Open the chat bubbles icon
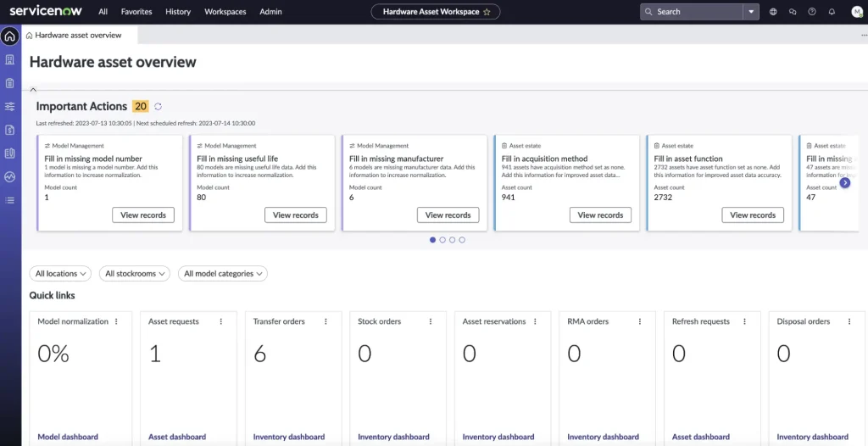Image resolution: width=868 pixels, height=446 pixels. 793,12
